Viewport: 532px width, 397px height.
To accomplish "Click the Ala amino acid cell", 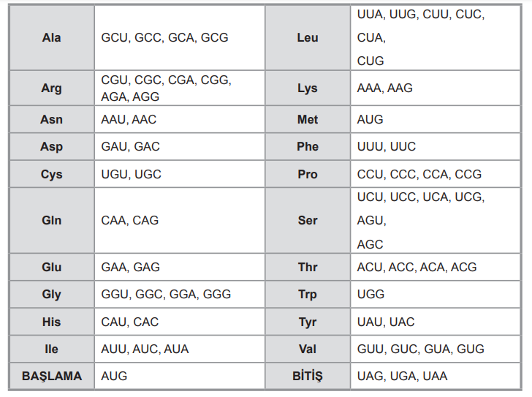I will 52,38.
